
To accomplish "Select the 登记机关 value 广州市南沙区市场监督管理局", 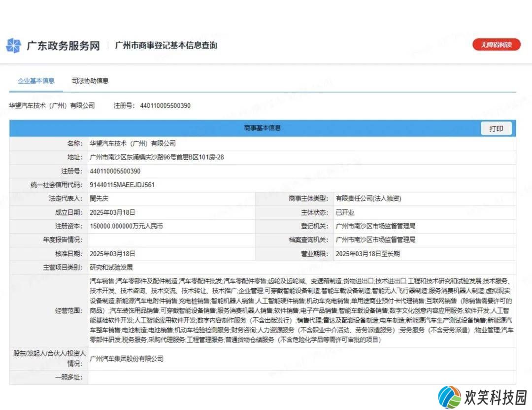I will [375, 226].
